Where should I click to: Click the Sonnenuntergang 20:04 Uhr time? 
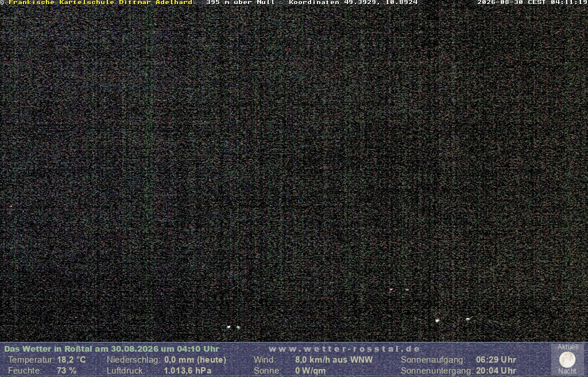pos(458,371)
